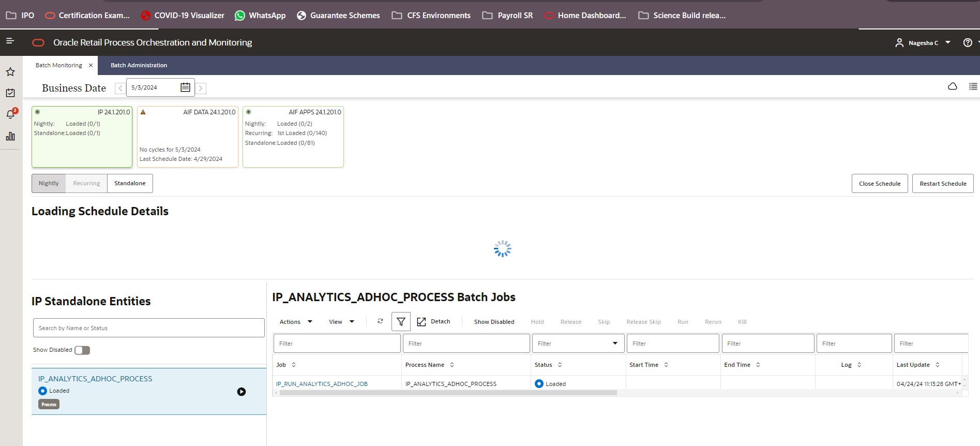
Task: Click the Close Schedule button
Action: tap(880, 184)
